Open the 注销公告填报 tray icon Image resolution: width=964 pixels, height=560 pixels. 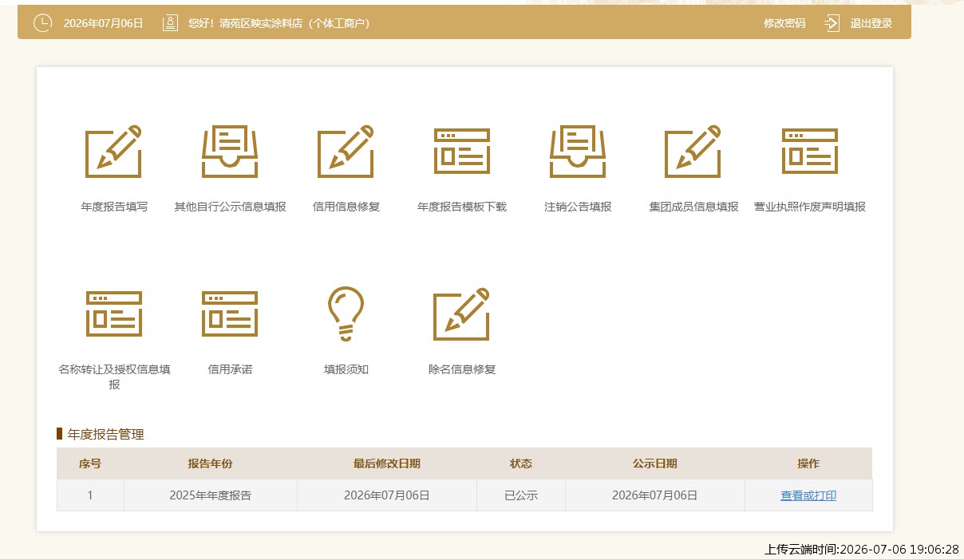(x=578, y=152)
